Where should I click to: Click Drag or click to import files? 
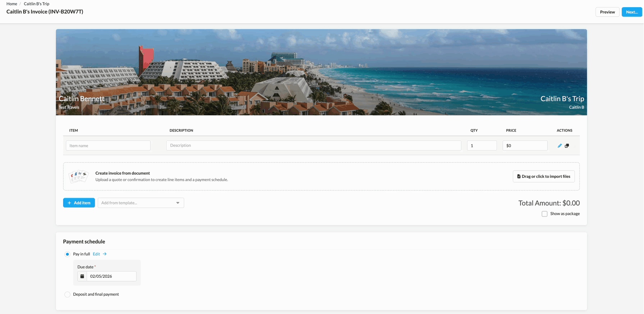(543, 176)
